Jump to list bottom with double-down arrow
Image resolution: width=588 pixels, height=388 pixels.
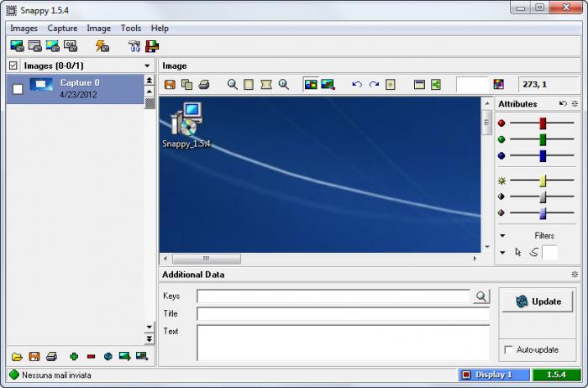[150, 339]
